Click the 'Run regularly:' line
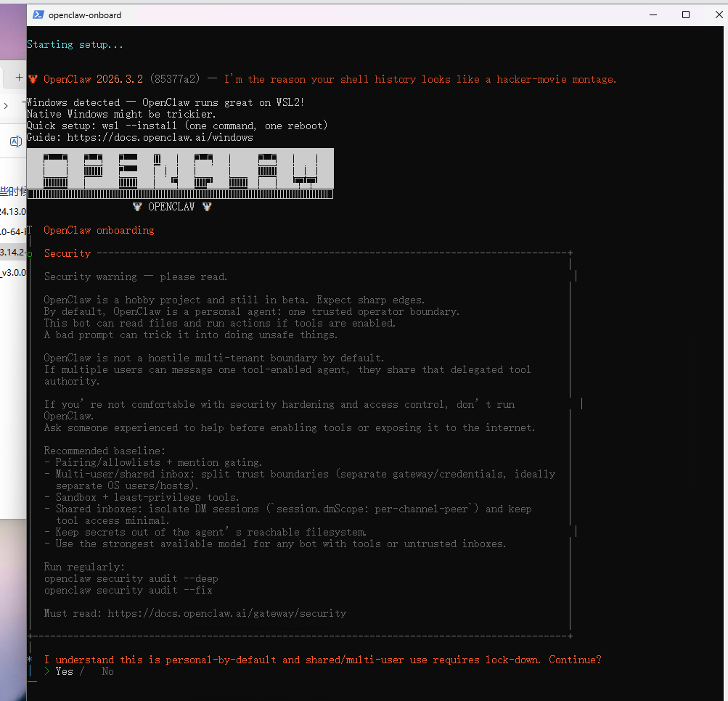 84,567
